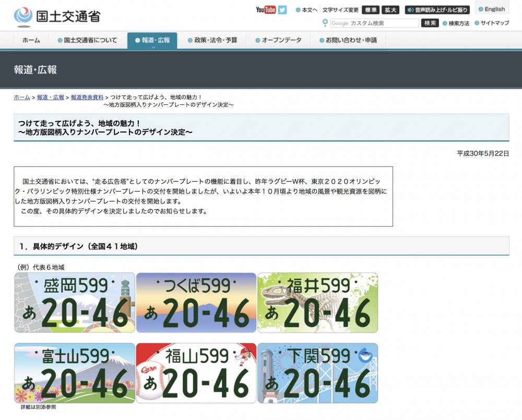Screen dimensions: 522x420
Task: Set text size to 標準
Action: click(x=370, y=10)
